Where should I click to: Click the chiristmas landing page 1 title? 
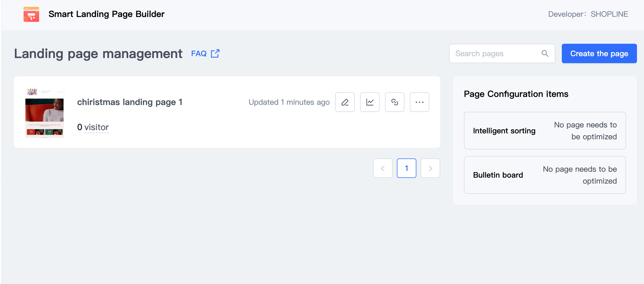click(x=130, y=102)
